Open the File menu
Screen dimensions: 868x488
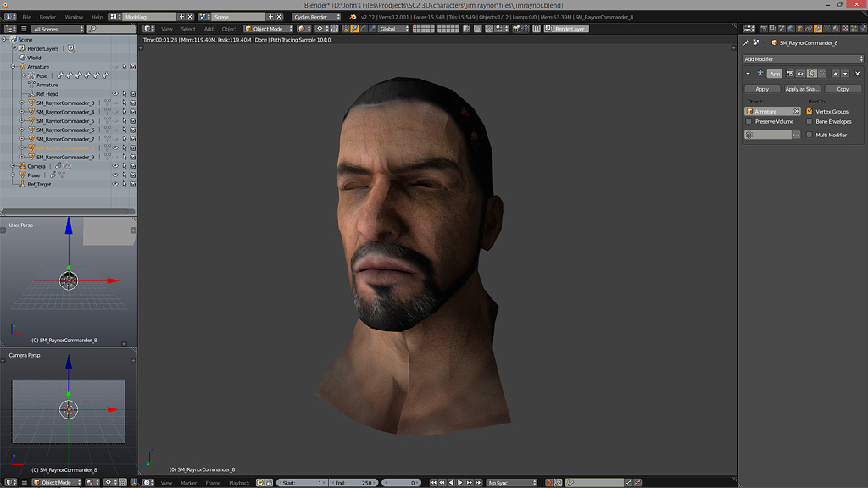coord(26,17)
